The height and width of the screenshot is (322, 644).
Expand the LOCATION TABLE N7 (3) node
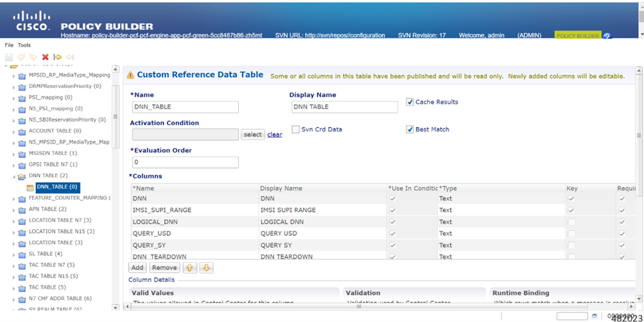[14, 221]
